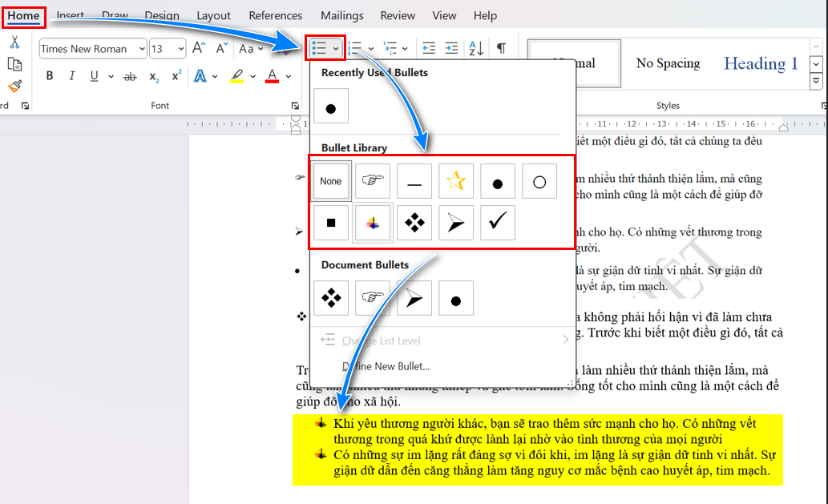Expand the Bullets dropdown arrow
The height and width of the screenshot is (504, 828).
pos(336,49)
